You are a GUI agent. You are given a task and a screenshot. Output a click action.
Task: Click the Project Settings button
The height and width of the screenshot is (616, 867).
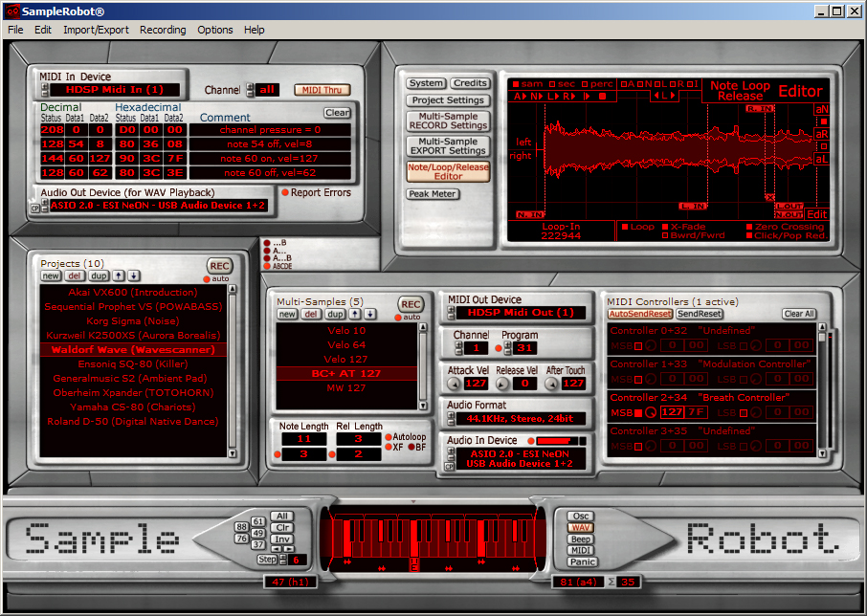[x=447, y=100]
